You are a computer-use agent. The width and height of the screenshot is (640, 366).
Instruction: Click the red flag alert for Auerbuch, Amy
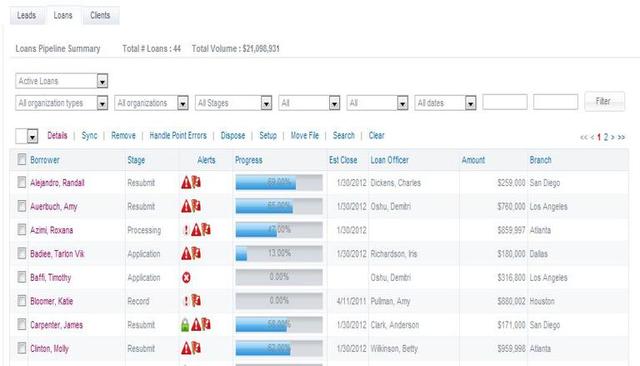[196, 206]
